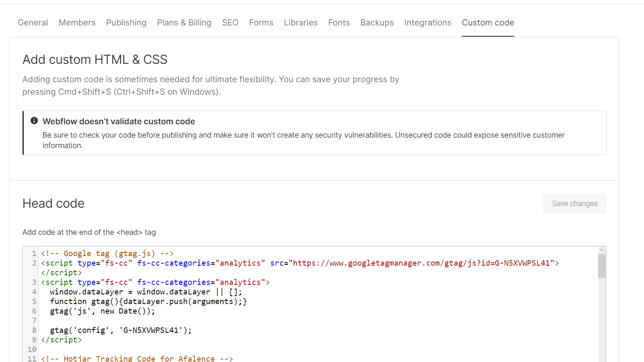Click the head code editor scrollbar thumb
Image resolution: width=644 pixels, height=362 pixels.
601,266
